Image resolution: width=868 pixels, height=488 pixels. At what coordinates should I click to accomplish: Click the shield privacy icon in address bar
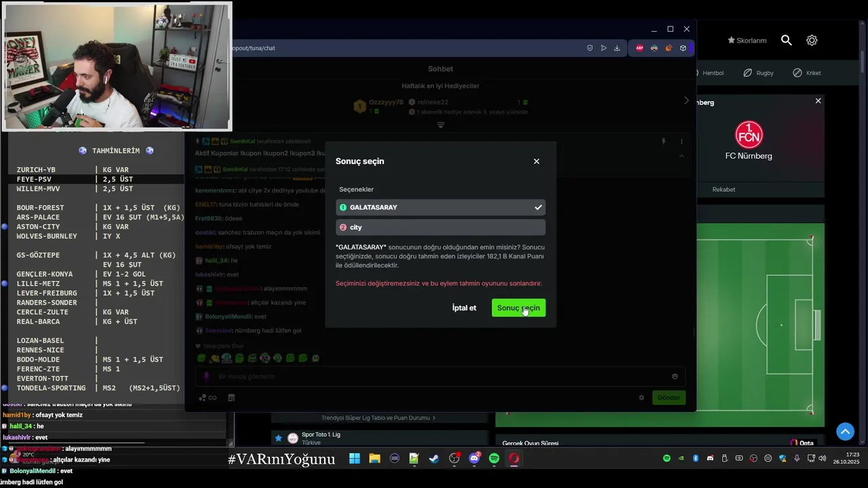(590, 48)
